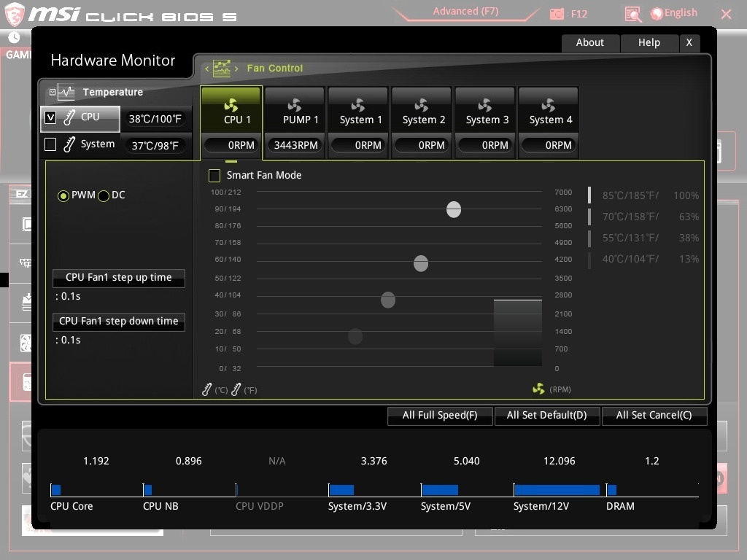Click the 40°C/104°F 13% setting row

coord(643,259)
